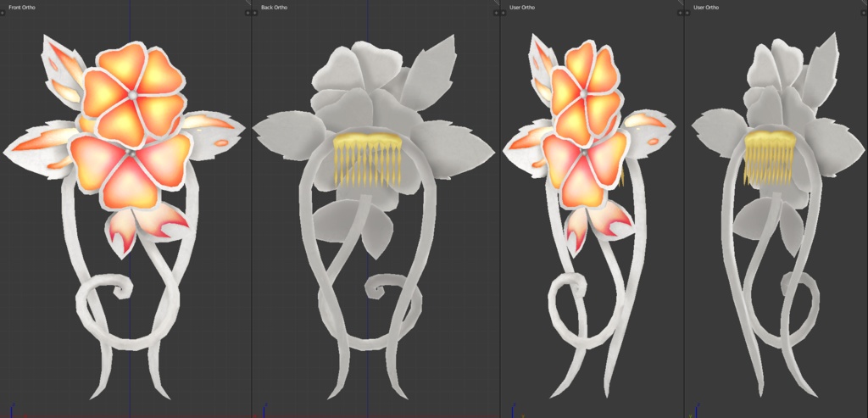Expand properties region in Front Ortho viewport
Screen dimensions: 868x418
click(x=248, y=13)
